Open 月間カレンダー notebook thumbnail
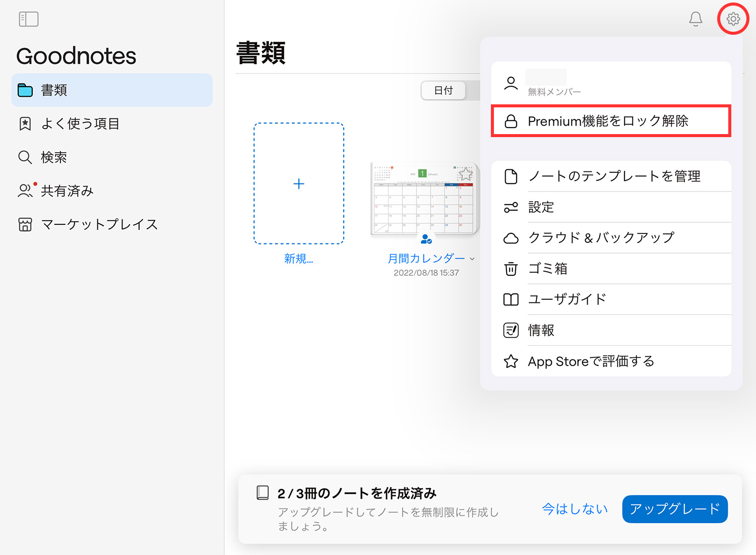This screenshot has width=756, height=555. tap(424, 198)
